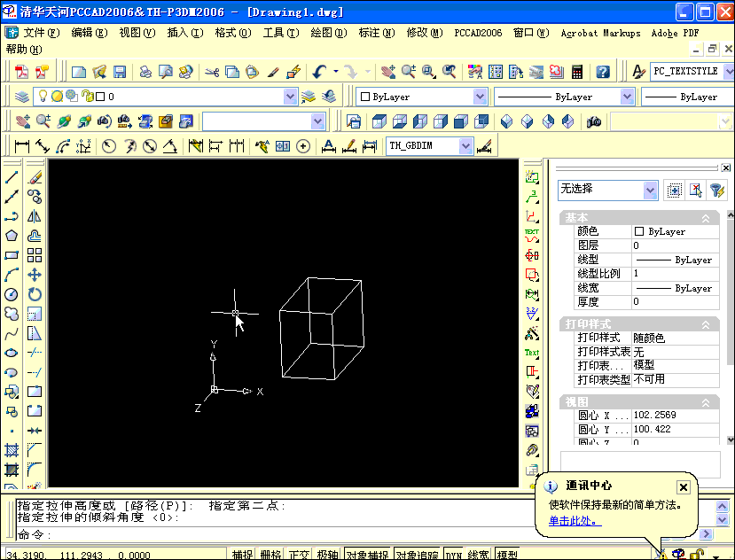Open the ByLayer color dropdown
The width and height of the screenshot is (735, 560).
tap(480, 97)
